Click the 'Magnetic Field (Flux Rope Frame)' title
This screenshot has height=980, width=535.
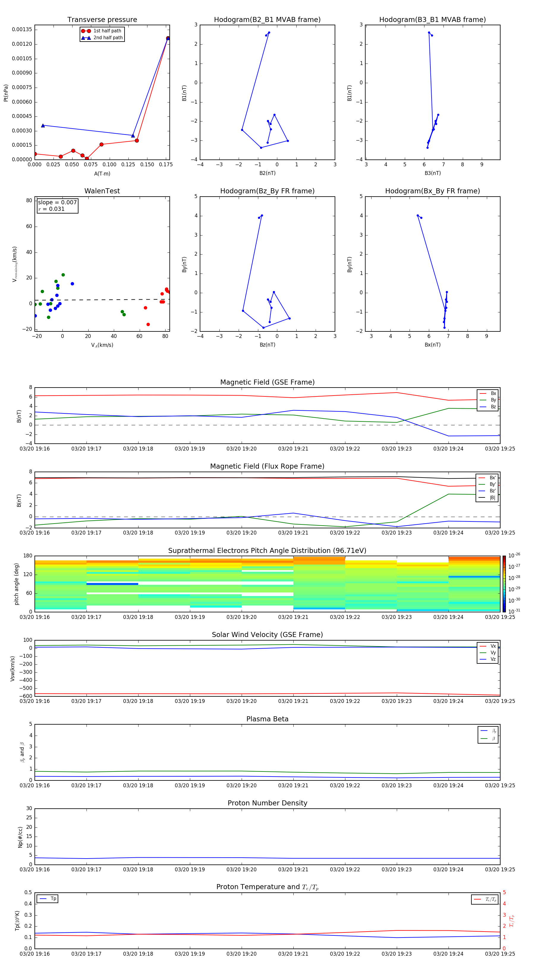click(x=267, y=467)
